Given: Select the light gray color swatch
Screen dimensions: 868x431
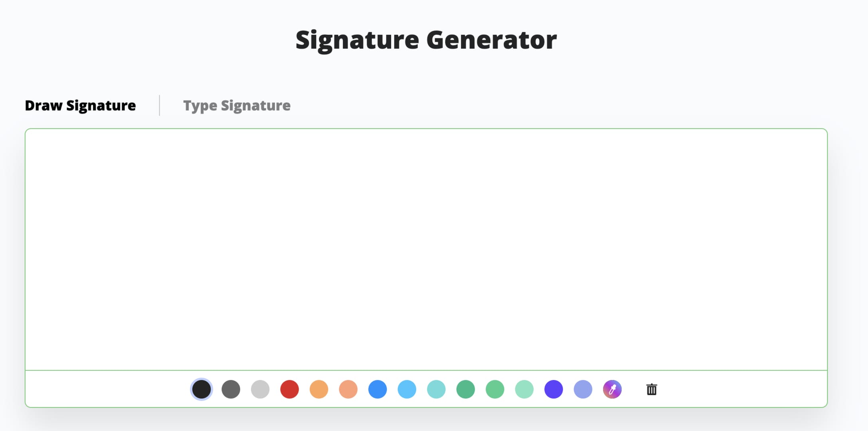Looking at the screenshot, I should click(260, 389).
